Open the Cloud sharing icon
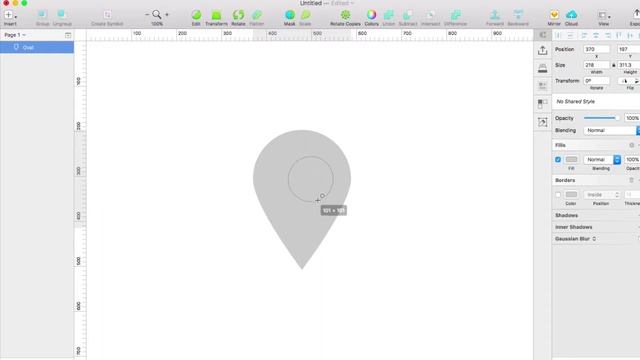This screenshot has width=640, height=360. 571,15
